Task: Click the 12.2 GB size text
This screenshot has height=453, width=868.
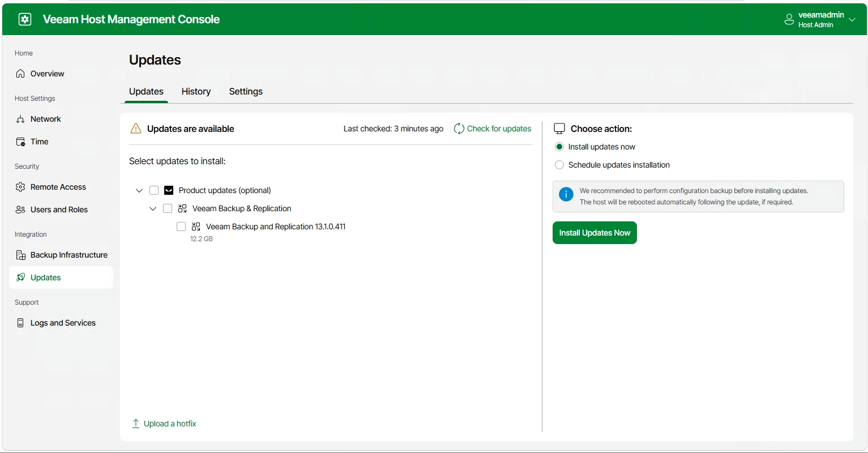Action: point(202,239)
